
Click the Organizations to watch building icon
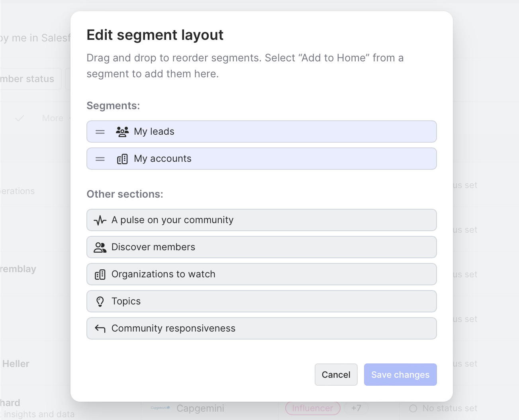(x=100, y=275)
